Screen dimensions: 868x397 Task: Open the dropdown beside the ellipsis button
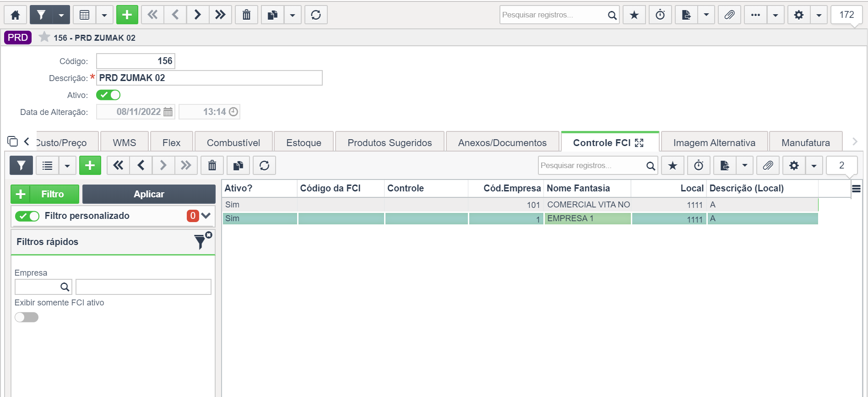point(776,15)
